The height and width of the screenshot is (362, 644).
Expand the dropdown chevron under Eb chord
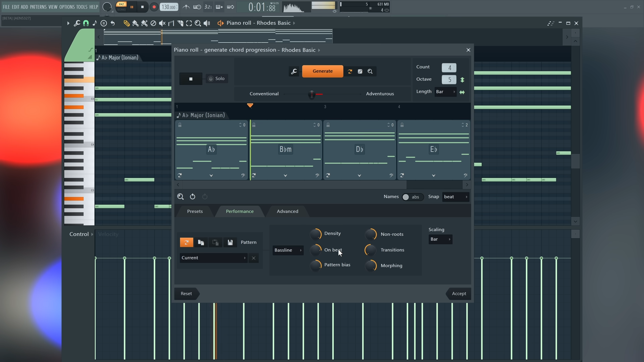[433, 175]
